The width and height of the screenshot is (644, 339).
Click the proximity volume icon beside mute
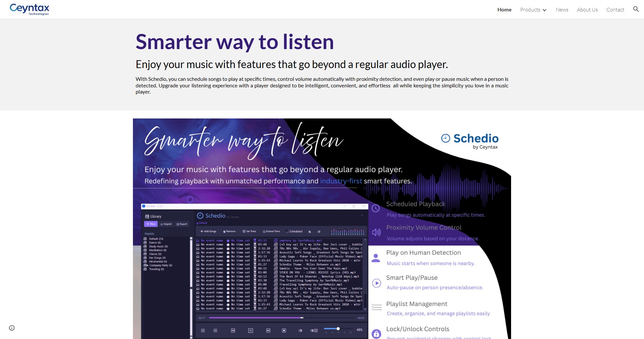(x=314, y=330)
